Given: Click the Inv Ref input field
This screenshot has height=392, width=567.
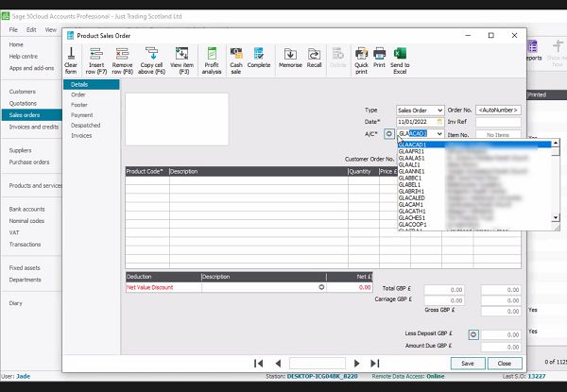Looking at the screenshot, I should (498, 122).
